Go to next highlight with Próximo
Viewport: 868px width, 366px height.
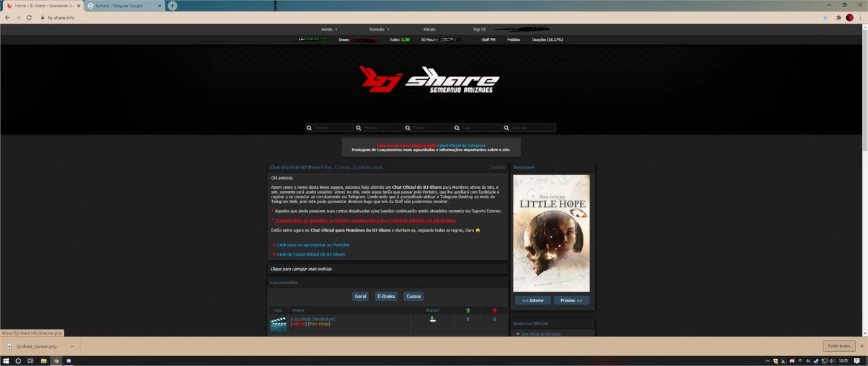[571, 300]
